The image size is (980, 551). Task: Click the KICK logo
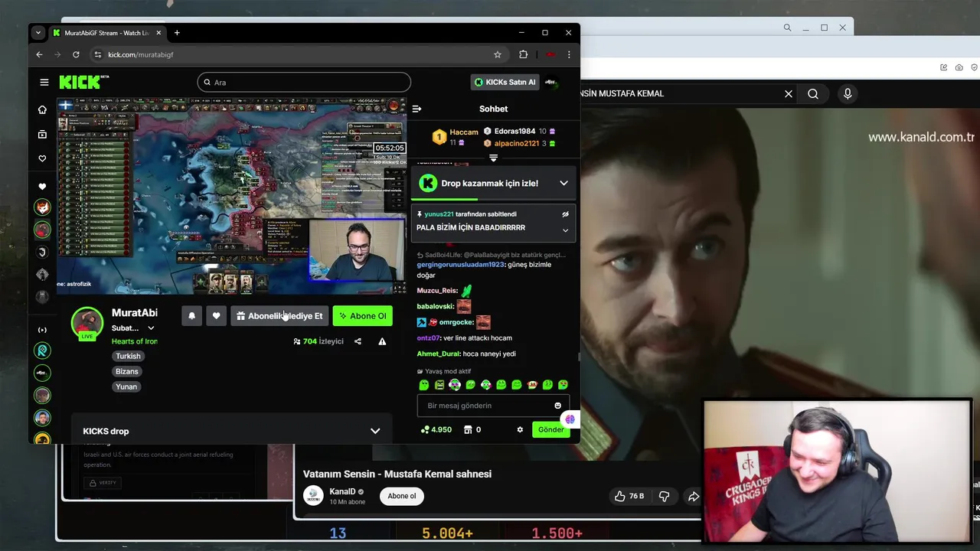pyautogui.click(x=80, y=82)
